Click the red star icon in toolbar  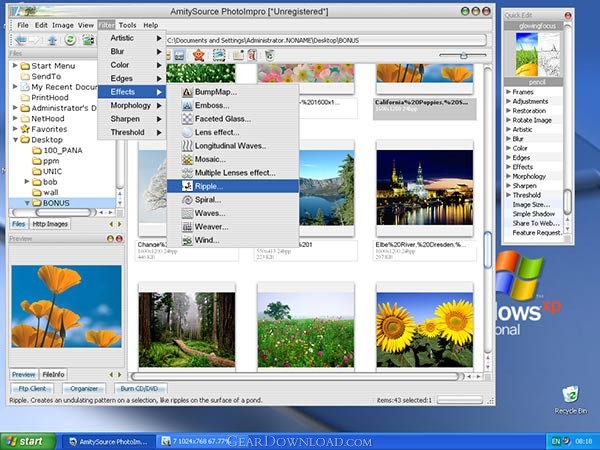[x=198, y=55]
